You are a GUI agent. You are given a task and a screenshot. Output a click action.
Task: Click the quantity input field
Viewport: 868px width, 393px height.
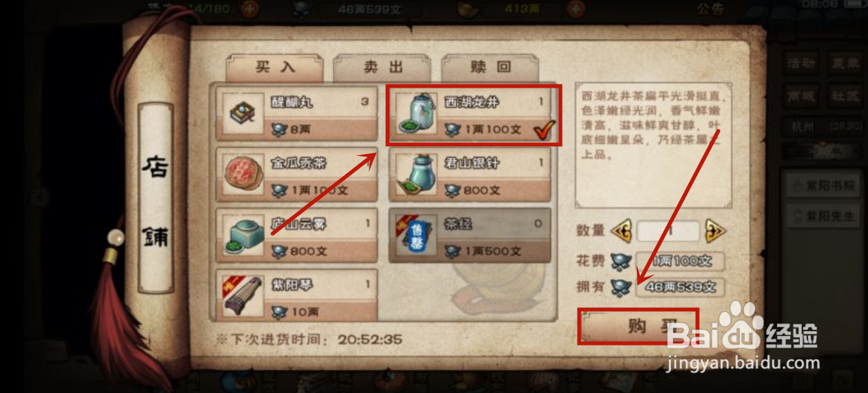(669, 231)
